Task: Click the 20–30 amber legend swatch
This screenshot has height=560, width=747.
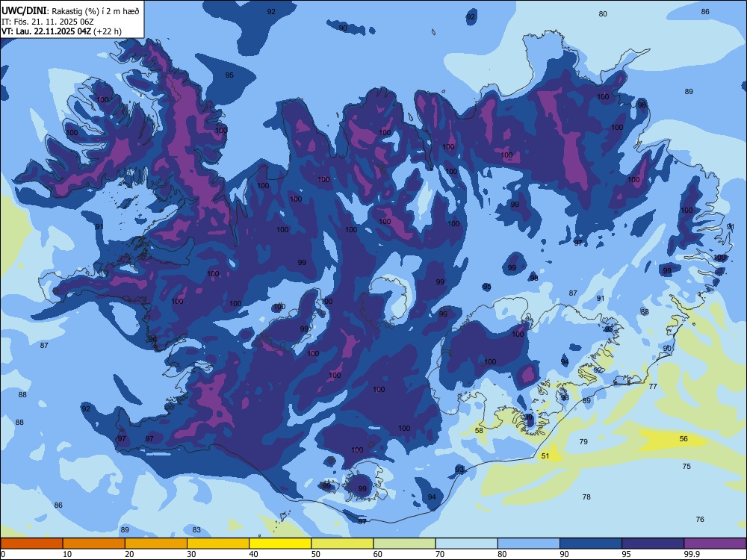Action: (x=156, y=544)
